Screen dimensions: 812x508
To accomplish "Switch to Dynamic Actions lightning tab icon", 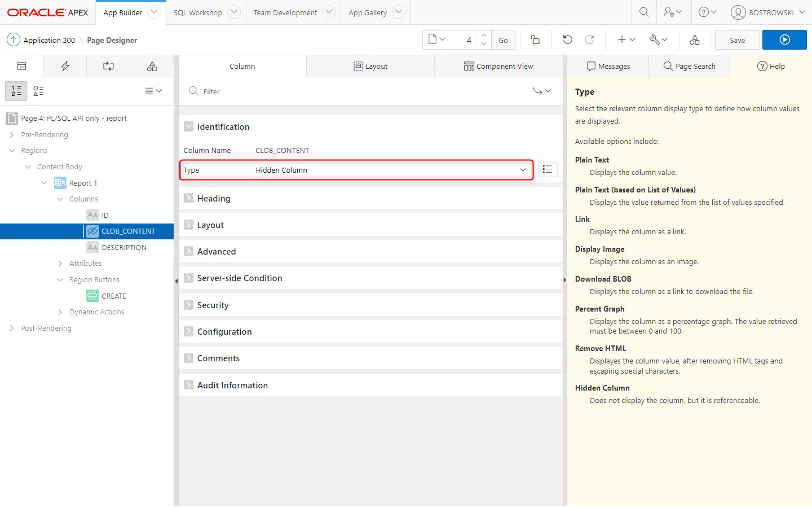I will (65, 66).
